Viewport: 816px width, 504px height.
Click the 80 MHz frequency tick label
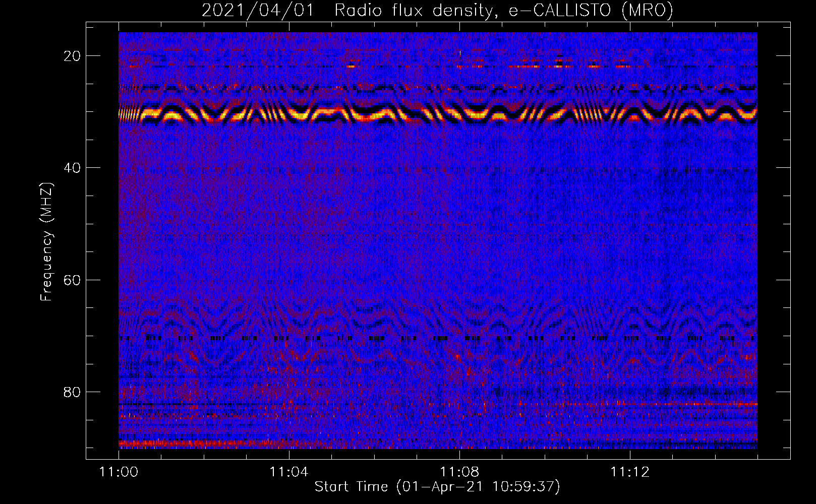pos(72,392)
